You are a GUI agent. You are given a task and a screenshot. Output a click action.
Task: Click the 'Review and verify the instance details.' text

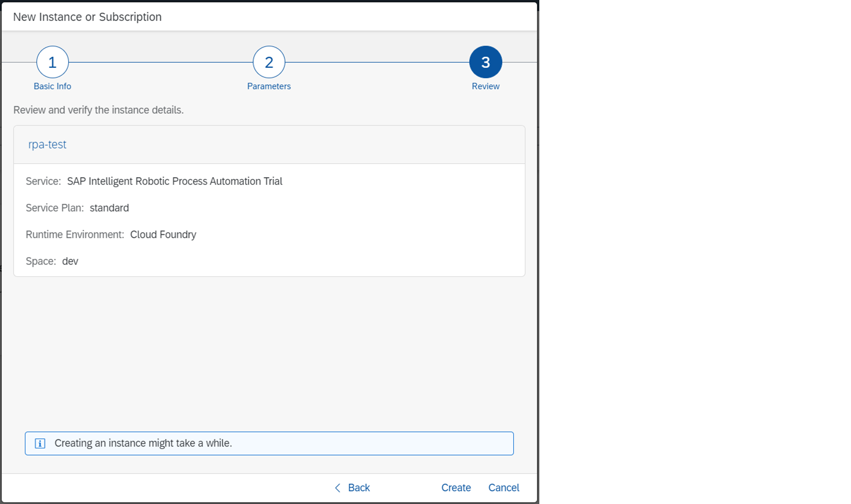point(98,110)
